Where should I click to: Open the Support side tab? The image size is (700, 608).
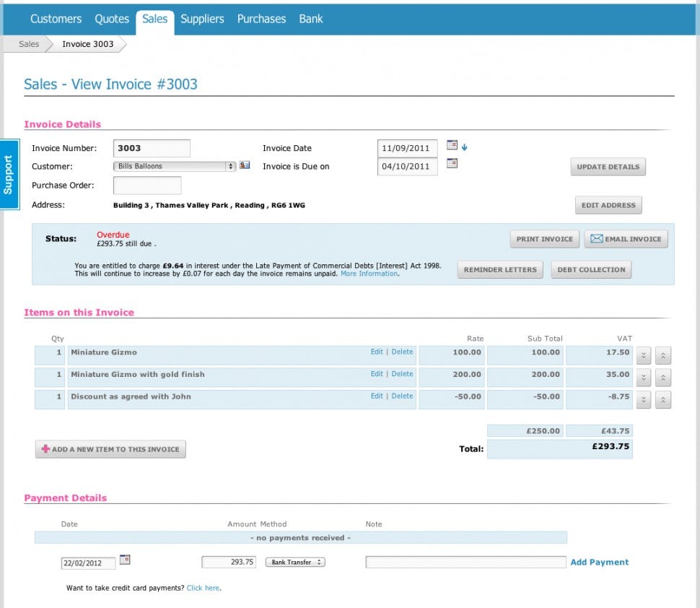coord(9,175)
